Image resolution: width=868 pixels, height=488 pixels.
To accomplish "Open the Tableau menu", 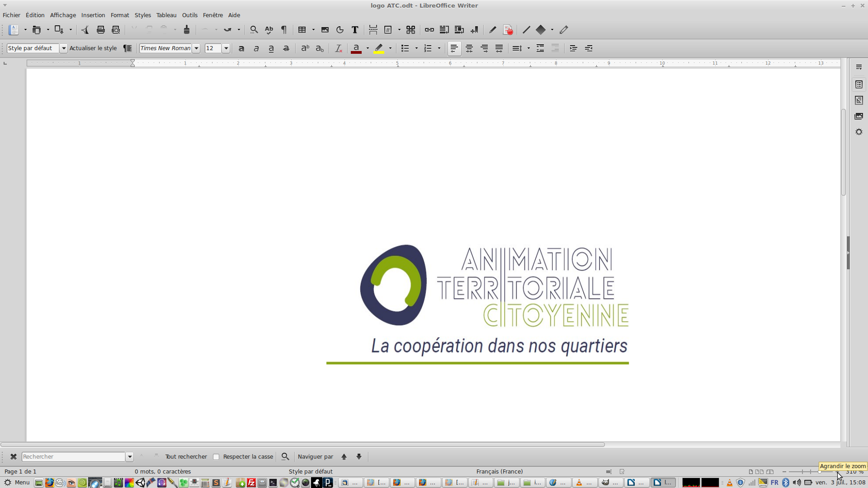I will click(166, 15).
